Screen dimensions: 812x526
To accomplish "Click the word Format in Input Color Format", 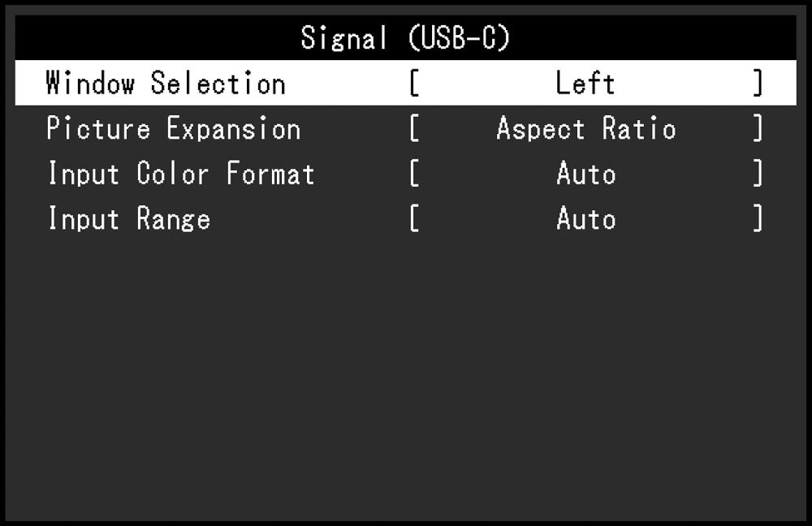I will (x=270, y=174).
